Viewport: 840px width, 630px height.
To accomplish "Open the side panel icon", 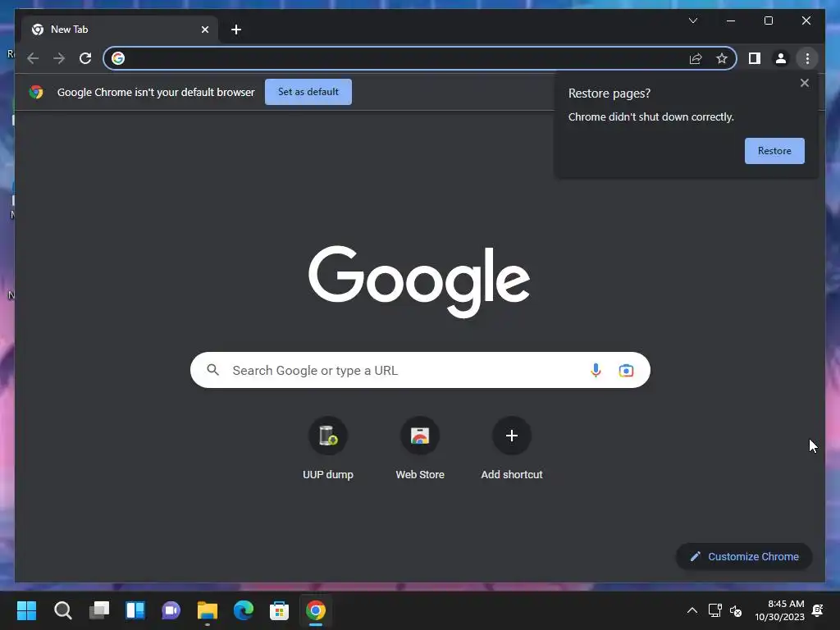I will (755, 58).
